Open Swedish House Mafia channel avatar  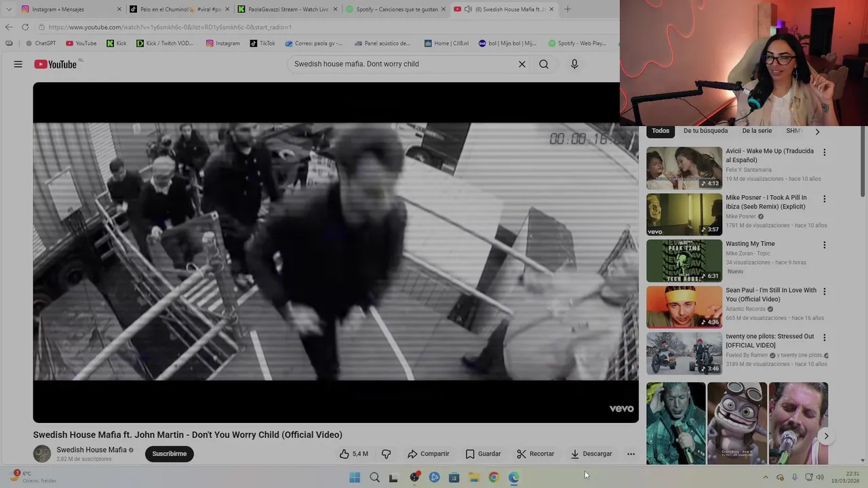(x=42, y=454)
